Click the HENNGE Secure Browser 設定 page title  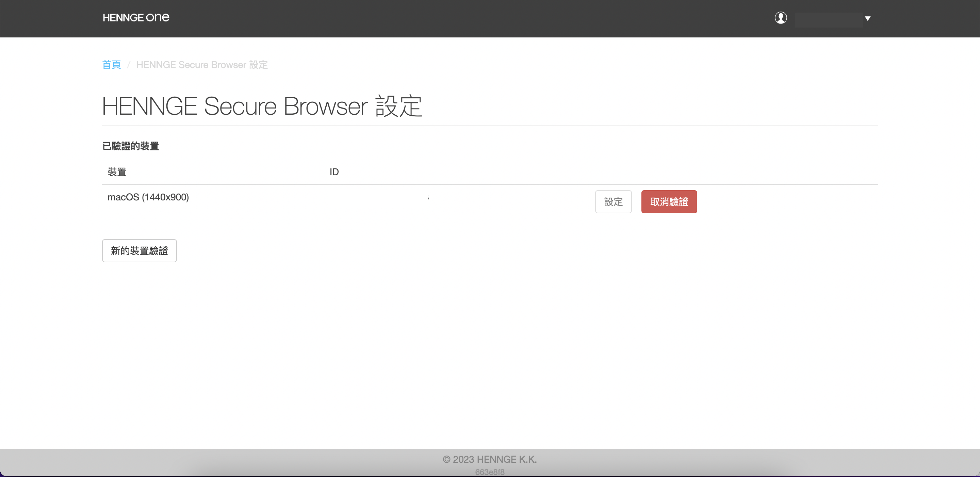click(262, 106)
